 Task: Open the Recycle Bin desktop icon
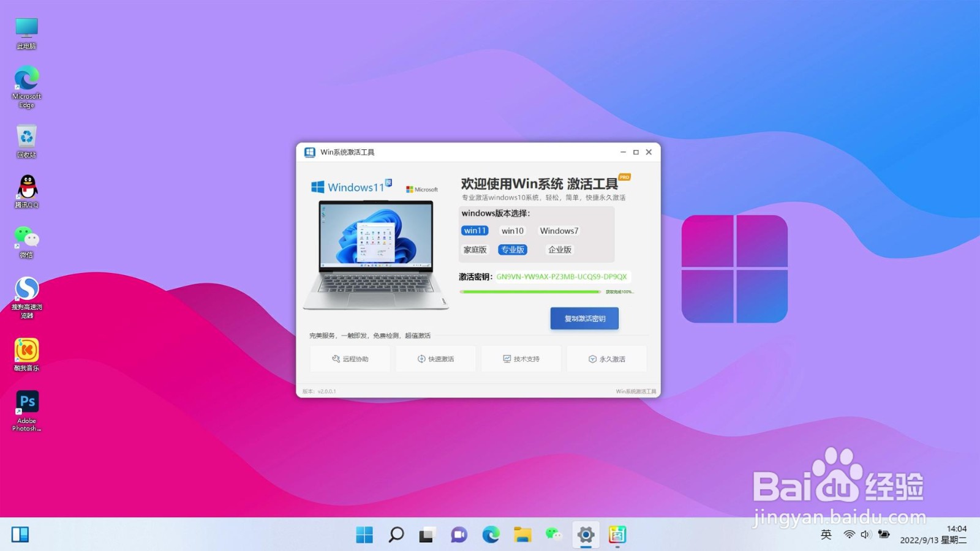pos(26,141)
